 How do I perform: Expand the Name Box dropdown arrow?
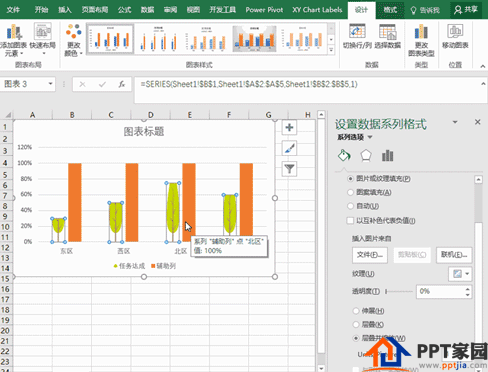click(50, 84)
